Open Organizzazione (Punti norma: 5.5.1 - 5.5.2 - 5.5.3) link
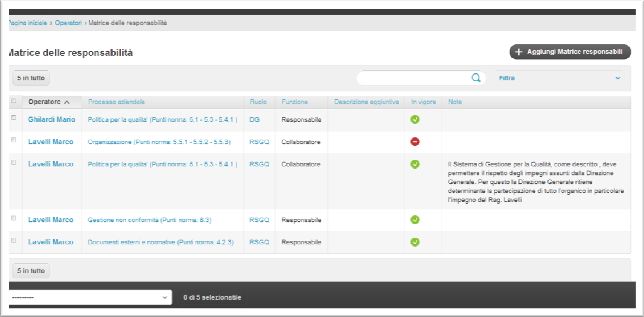Viewport: 644px width, 317px height. click(x=159, y=142)
